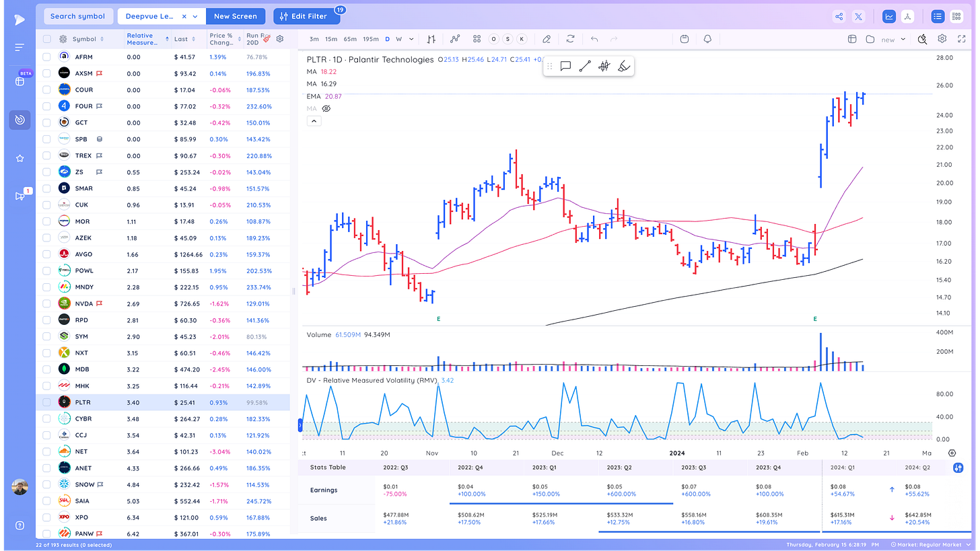The image size is (980, 551).
Task: Click the Search symbol field
Action: (x=78, y=17)
